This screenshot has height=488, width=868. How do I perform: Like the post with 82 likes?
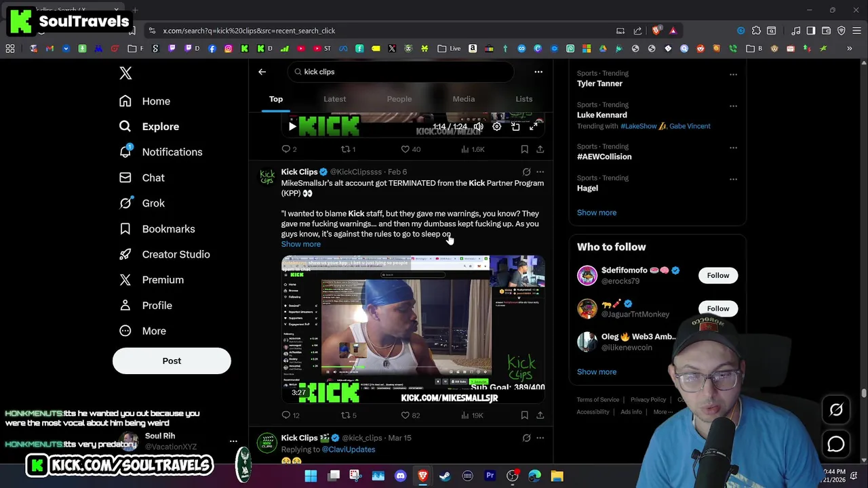pos(410,415)
